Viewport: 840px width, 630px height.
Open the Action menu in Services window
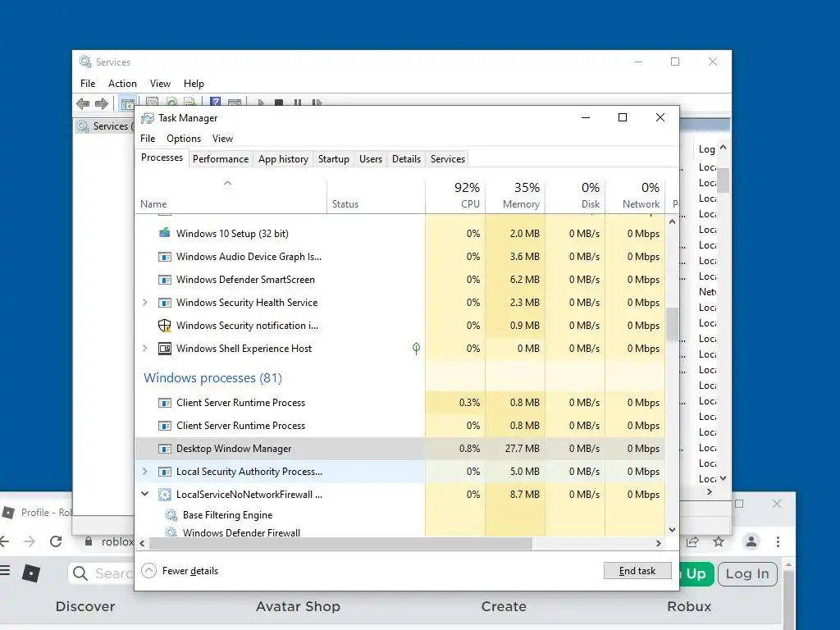(122, 84)
